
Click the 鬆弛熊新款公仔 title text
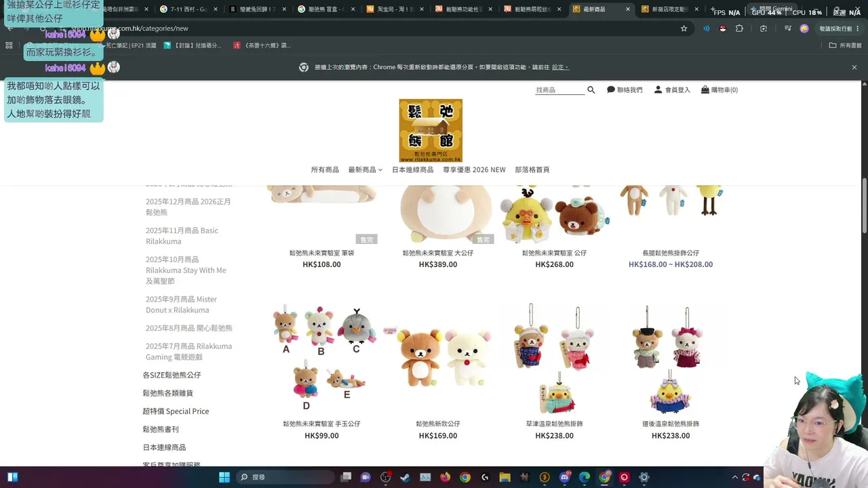(438, 424)
